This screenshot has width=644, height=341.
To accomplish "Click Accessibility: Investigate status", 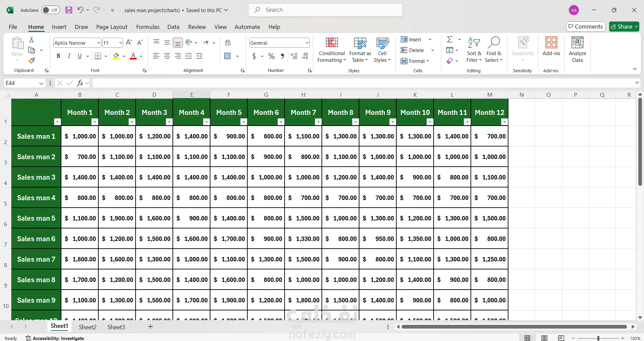I will tap(55, 338).
